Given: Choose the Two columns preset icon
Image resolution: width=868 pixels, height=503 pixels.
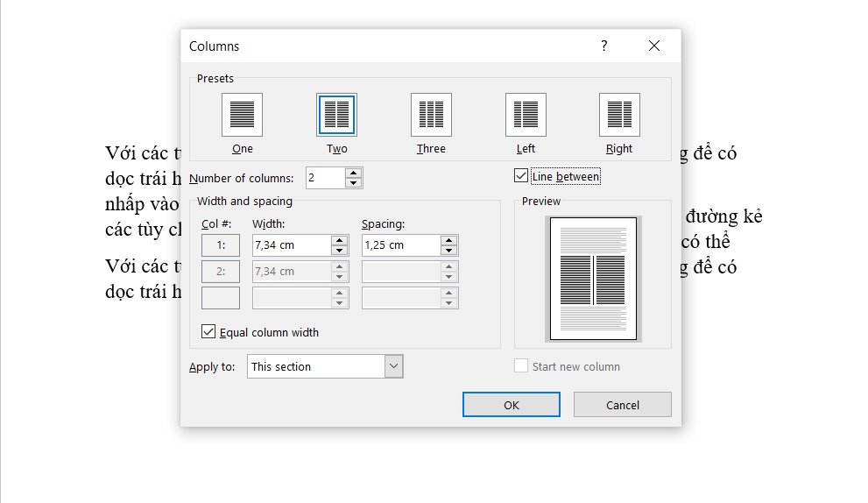Looking at the screenshot, I should (336, 115).
